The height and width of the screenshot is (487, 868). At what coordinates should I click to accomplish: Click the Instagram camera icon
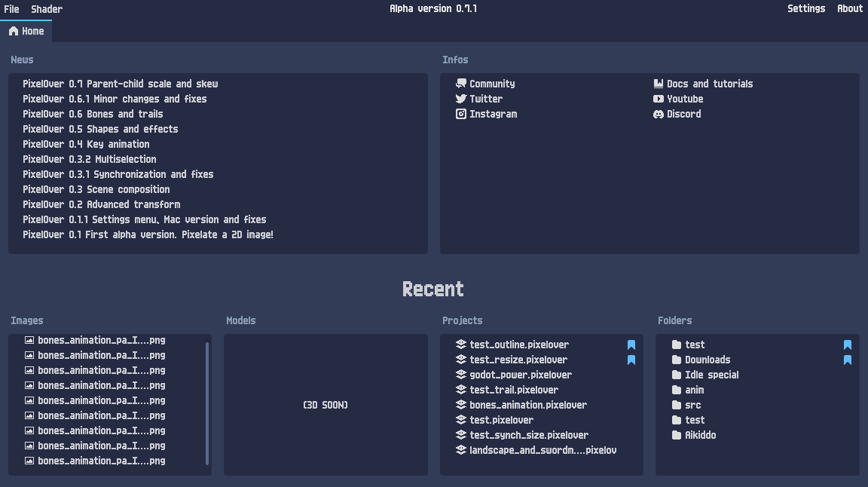[460, 114]
